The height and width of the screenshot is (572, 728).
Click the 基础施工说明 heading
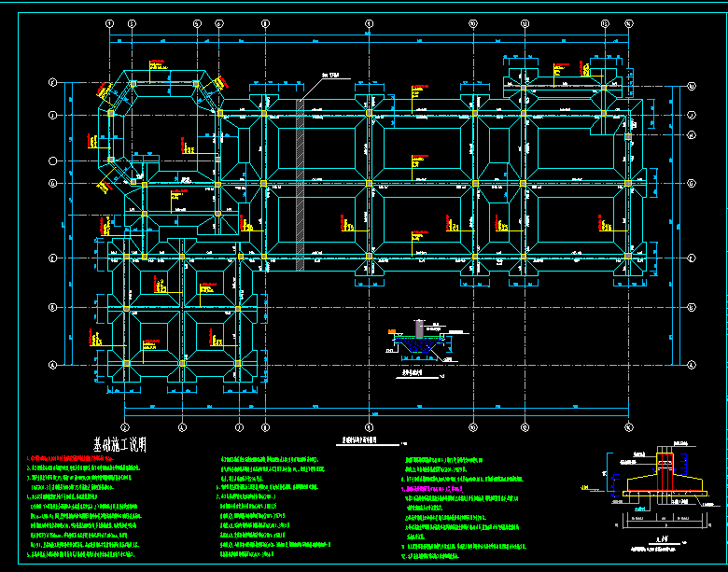[x=120, y=444]
